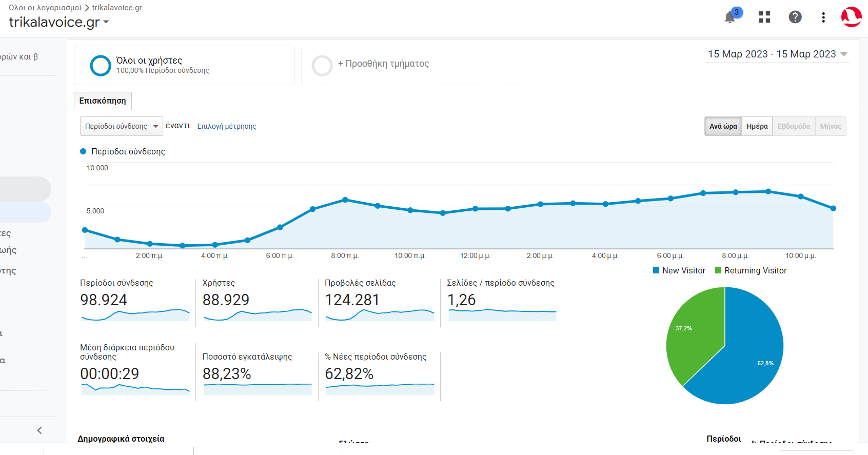868x455 pixels.
Task: Open the notifications bell
Action: point(730,17)
